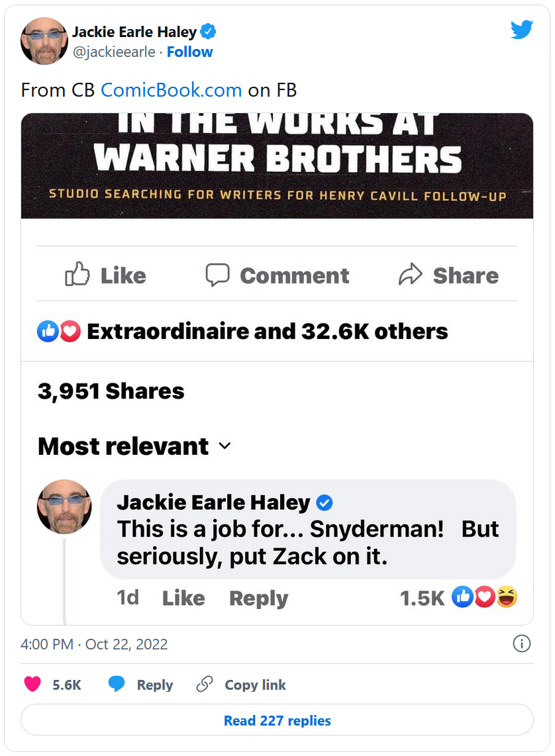Click Like under the Snyderman comment
555x756 pixels.
tap(183, 598)
